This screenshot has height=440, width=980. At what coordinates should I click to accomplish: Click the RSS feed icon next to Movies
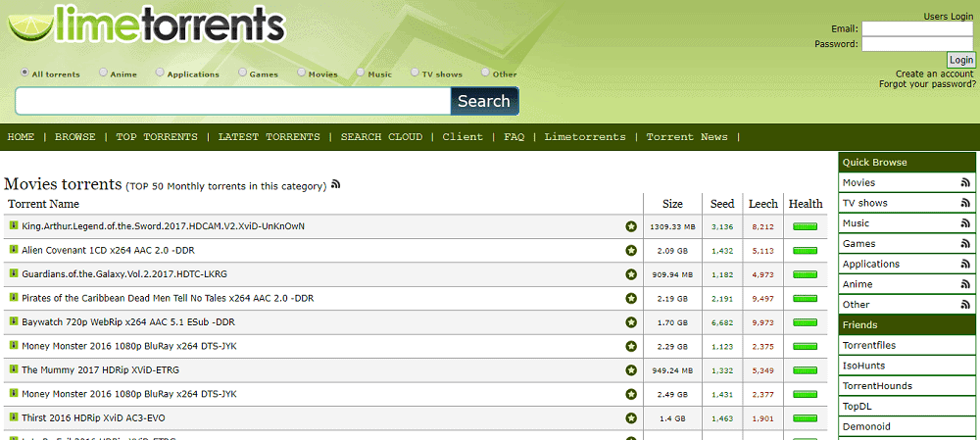[964, 183]
